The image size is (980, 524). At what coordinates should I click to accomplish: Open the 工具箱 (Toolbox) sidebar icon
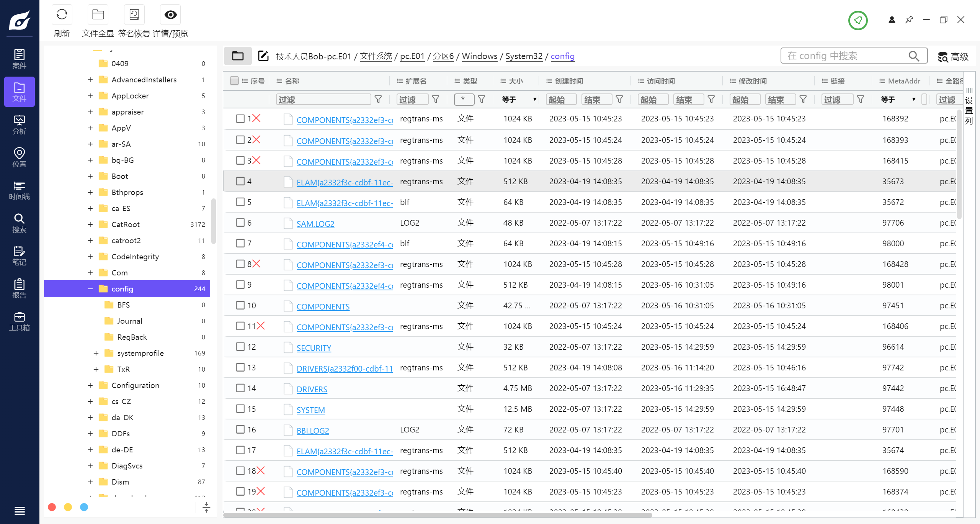pyautogui.click(x=19, y=321)
